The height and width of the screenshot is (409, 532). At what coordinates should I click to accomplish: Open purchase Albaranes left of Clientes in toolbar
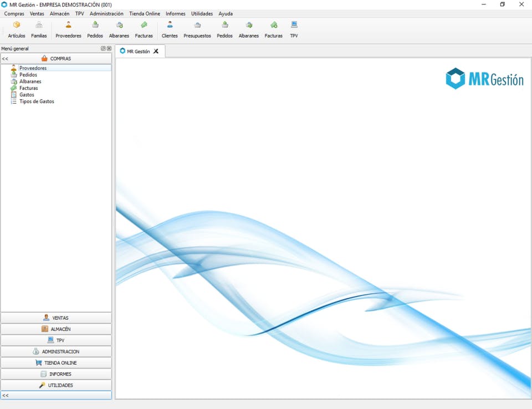point(119,29)
